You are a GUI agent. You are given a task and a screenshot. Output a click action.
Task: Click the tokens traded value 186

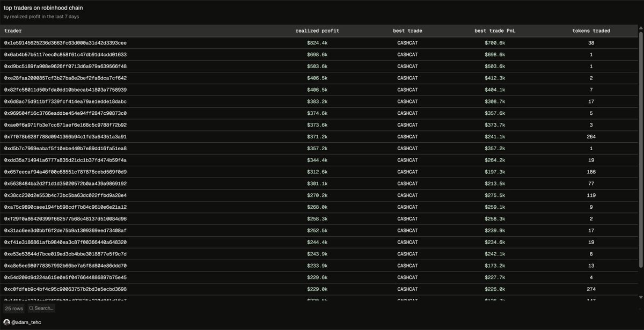[591, 172]
